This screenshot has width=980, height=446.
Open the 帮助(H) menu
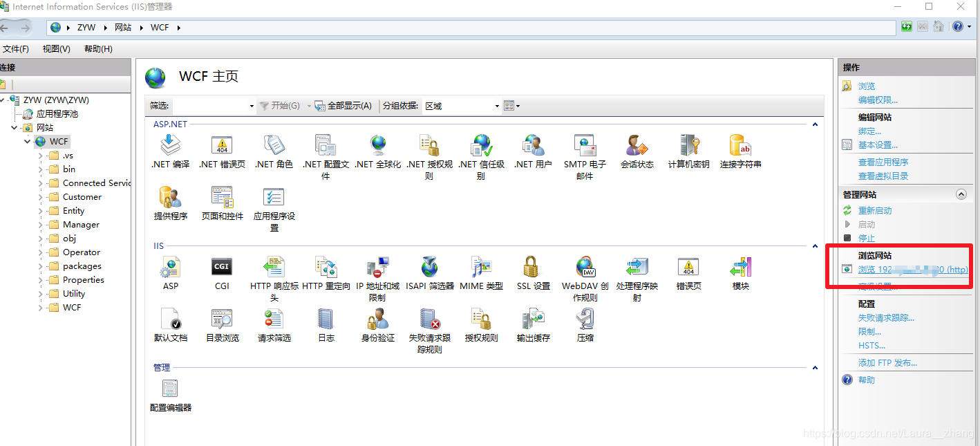tap(98, 49)
